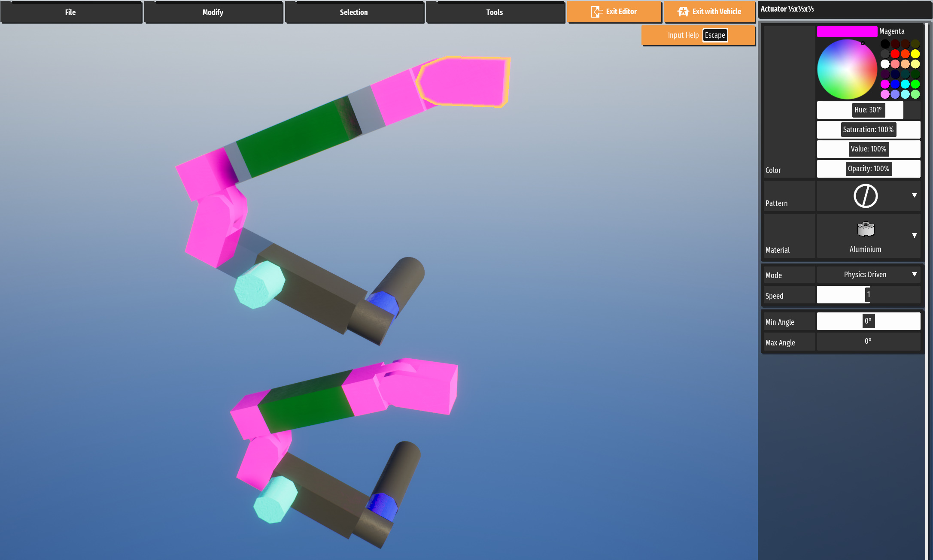Viewport: 933px width, 560px height.
Task: Click the Exit Editor door icon
Action: point(596,12)
